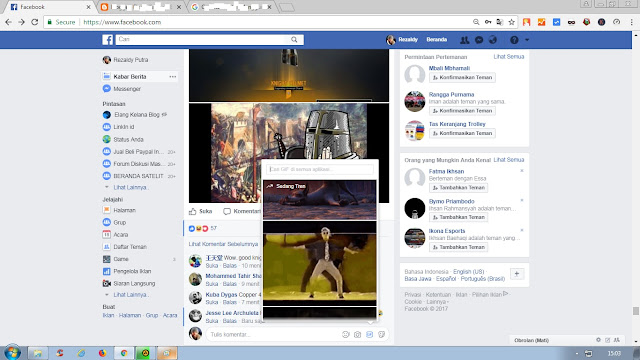The width and height of the screenshot is (640, 360).
Task: Open Chrome from the taskbar
Action: pos(124,353)
